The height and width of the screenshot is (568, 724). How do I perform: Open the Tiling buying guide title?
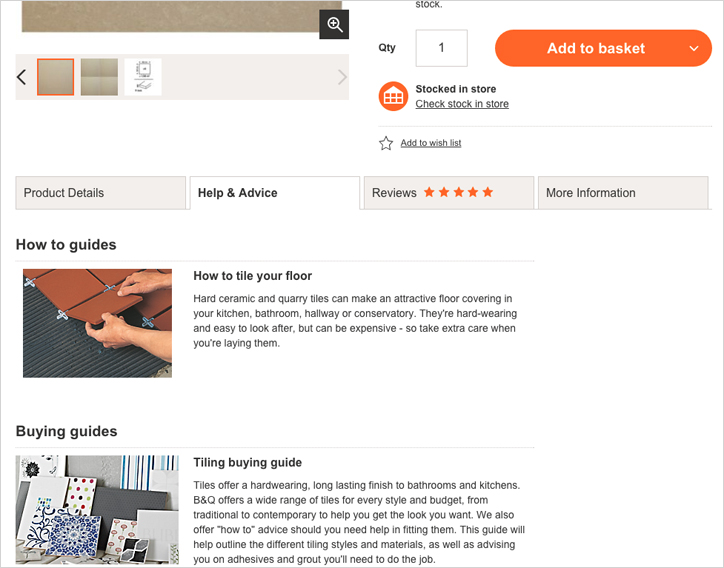[247, 462]
